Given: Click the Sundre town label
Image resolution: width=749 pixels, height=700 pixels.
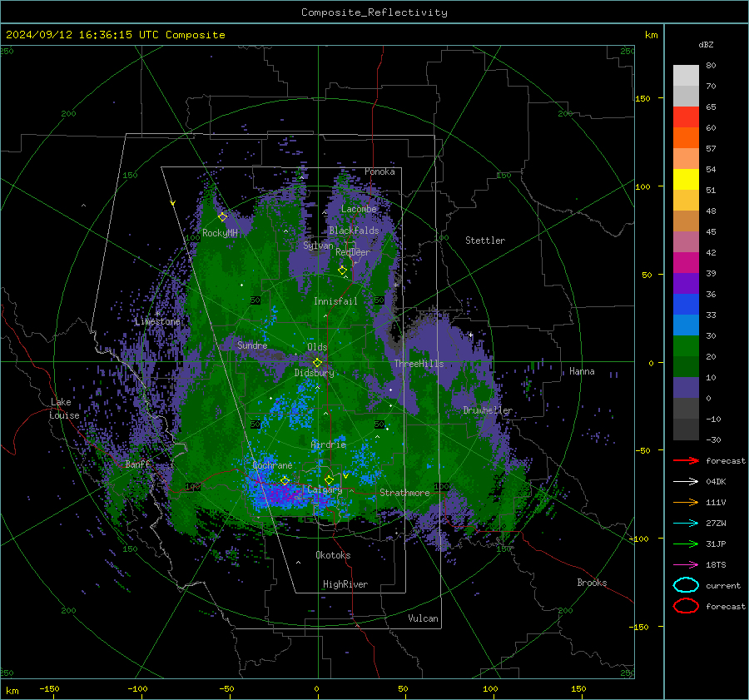Looking at the screenshot, I should coord(252,345).
